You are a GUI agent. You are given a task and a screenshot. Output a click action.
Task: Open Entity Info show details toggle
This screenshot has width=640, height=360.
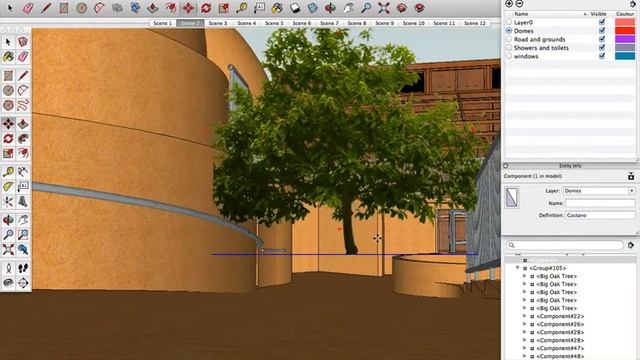point(631,176)
